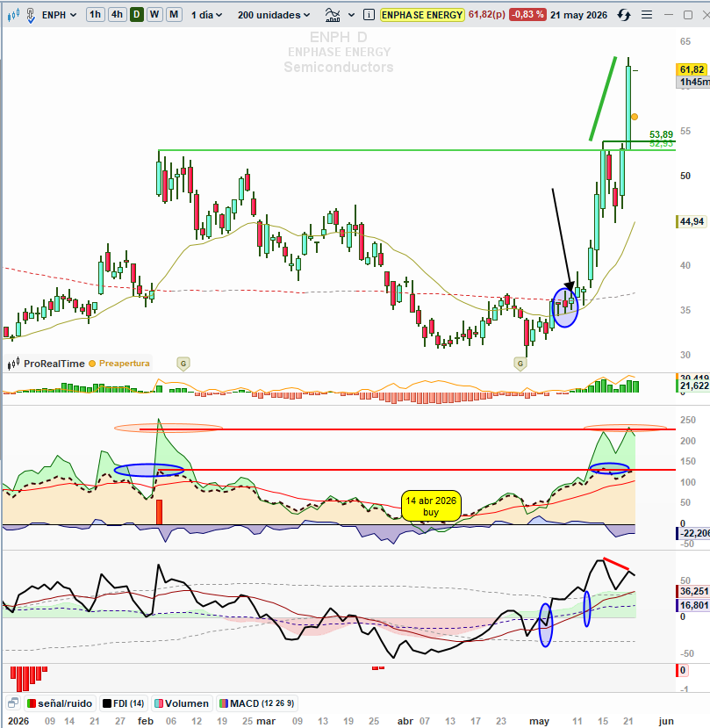The height and width of the screenshot is (728, 710).
Task: Click the 61,82(p) last price
Action: [487, 14]
